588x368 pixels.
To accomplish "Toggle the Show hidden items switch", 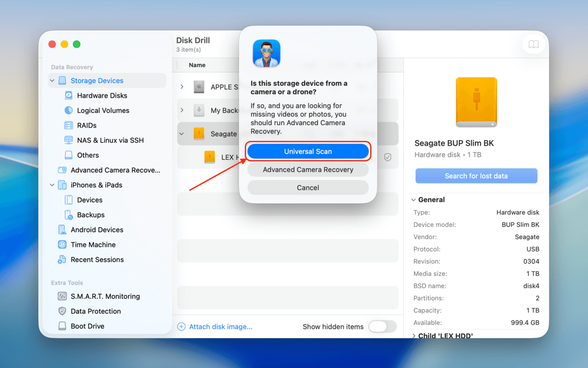I will 383,326.
